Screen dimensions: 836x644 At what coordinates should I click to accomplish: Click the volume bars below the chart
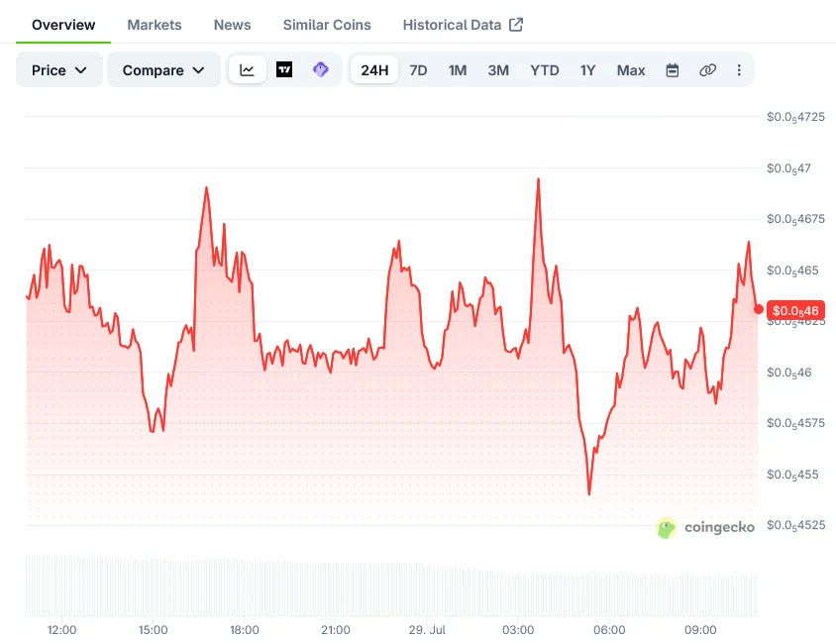[391, 586]
